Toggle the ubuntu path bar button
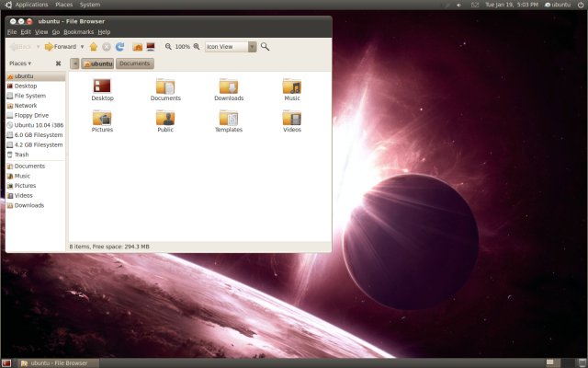The height and width of the screenshot is (368, 588). tap(97, 63)
